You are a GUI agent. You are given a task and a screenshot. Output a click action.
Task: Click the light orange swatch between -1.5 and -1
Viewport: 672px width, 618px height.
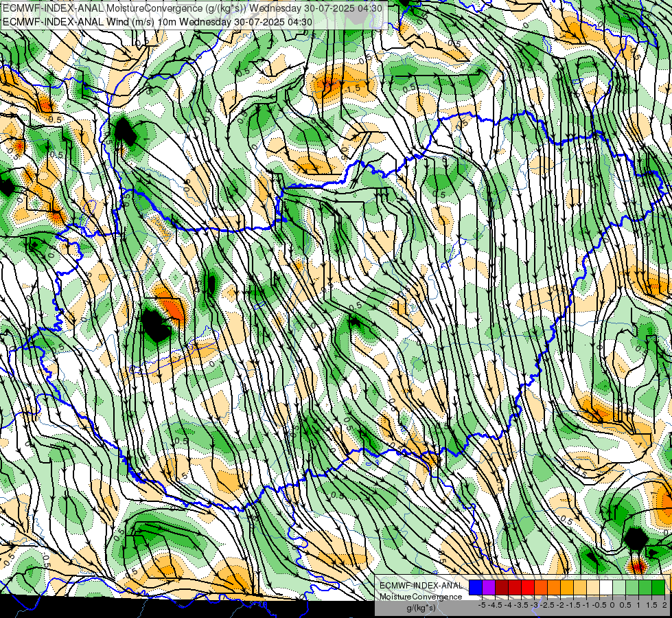[580, 587]
